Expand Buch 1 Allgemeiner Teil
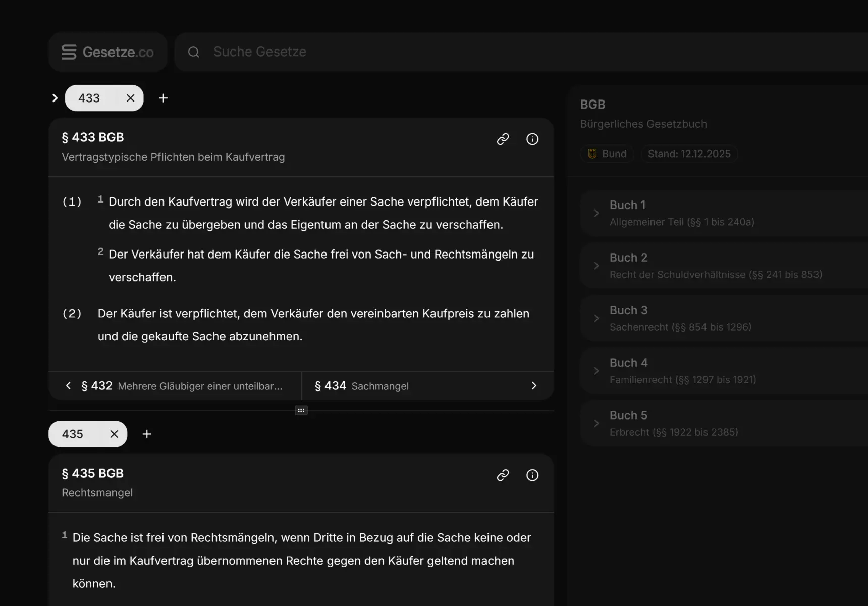 point(596,213)
